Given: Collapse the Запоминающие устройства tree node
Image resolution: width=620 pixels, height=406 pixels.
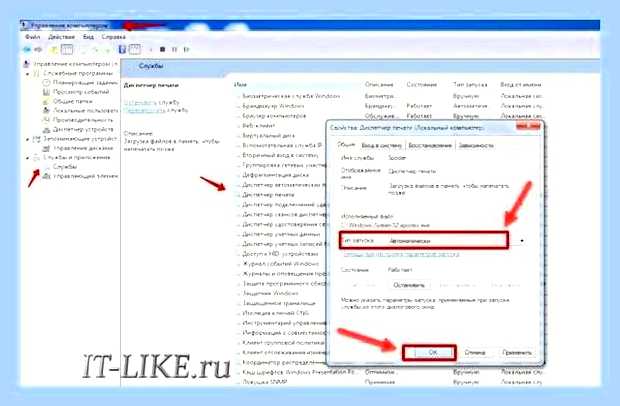Looking at the screenshot, I should [x=28, y=139].
